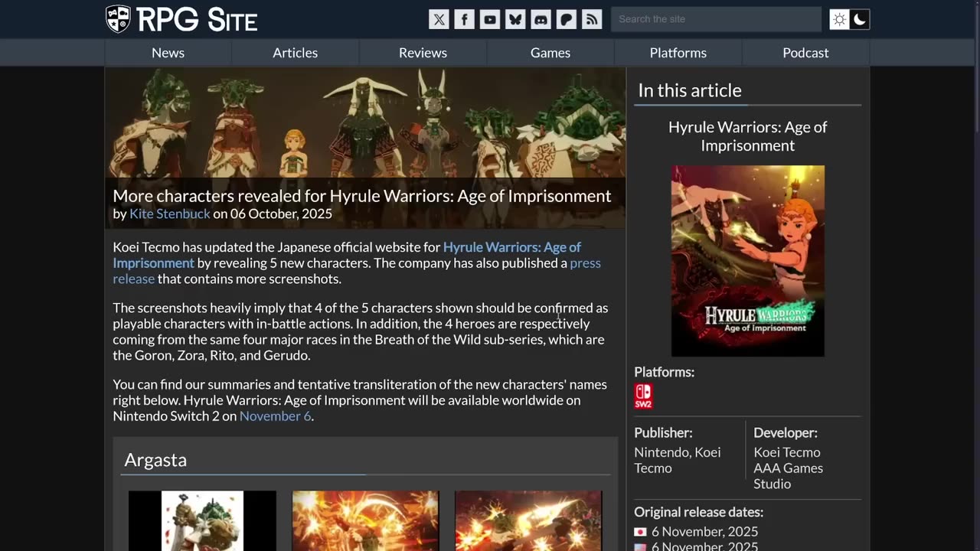Switch to dark mode moon toggle

(860, 19)
